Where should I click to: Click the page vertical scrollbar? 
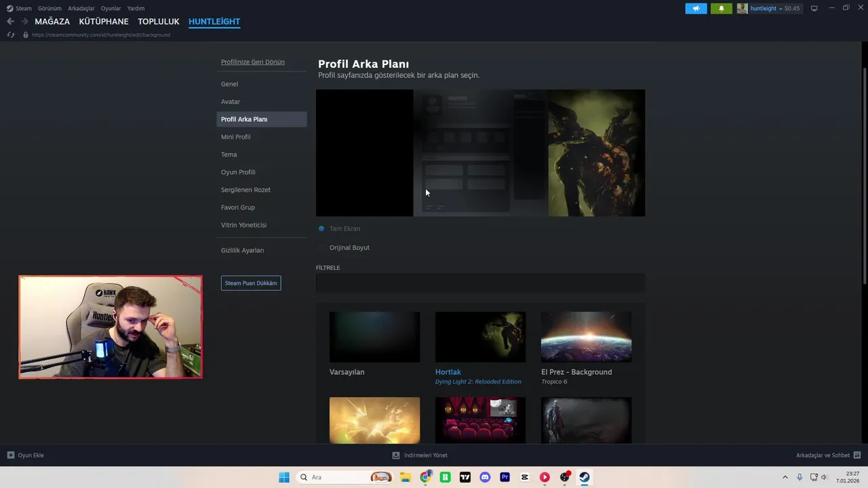click(865, 176)
